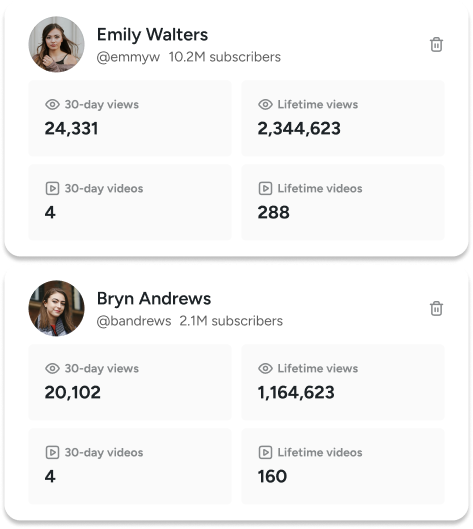The image size is (473, 529).
Task: Click play icon beside Bryn's 30-day videos
Action: click(52, 452)
